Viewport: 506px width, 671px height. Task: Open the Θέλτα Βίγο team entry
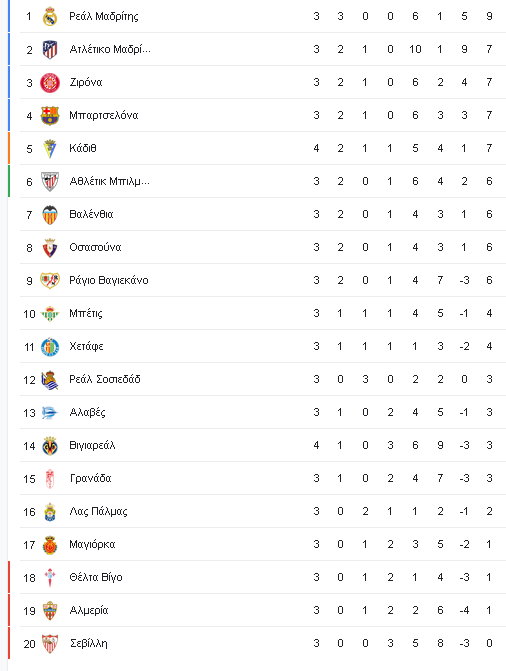95,578
